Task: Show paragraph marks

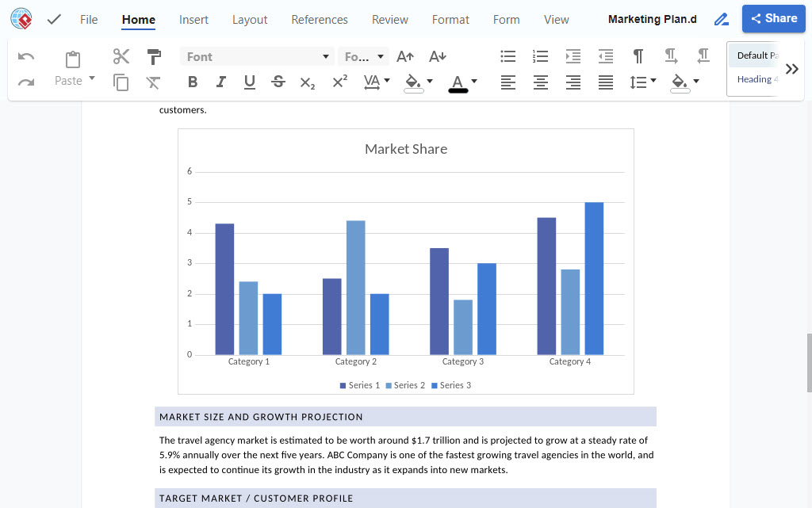Action: point(638,56)
